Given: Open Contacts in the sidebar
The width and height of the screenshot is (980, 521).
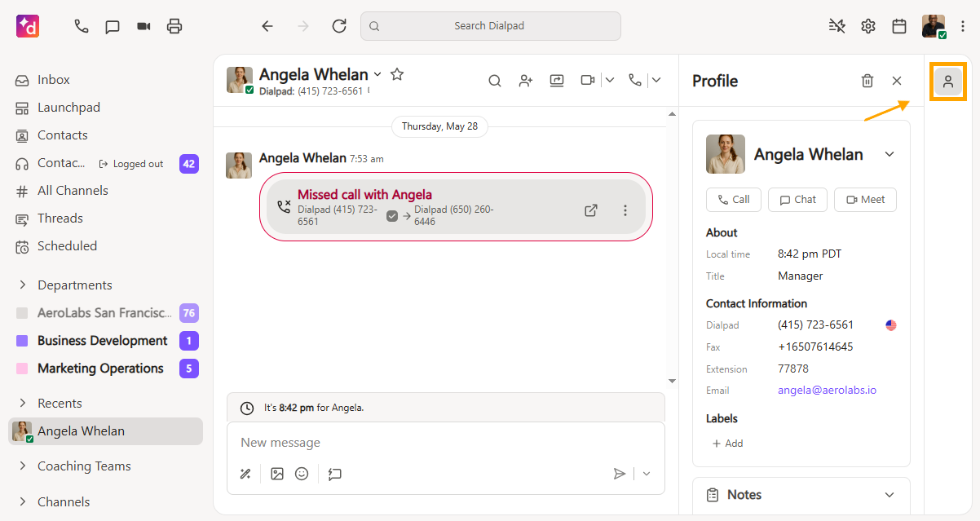Looking at the screenshot, I should pyautogui.click(x=105, y=135).
